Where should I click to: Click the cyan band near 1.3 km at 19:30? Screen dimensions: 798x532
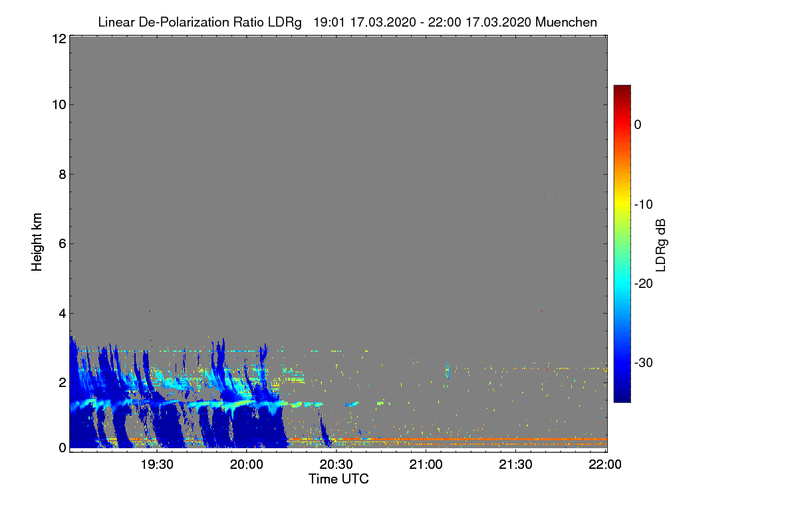(156, 404)
